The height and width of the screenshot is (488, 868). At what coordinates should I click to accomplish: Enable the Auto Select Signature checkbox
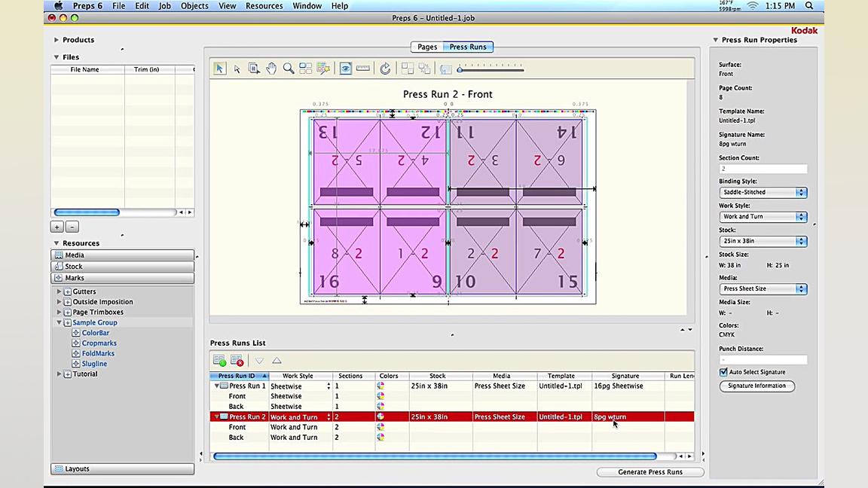pyautogui.click(x=723, y=371)
